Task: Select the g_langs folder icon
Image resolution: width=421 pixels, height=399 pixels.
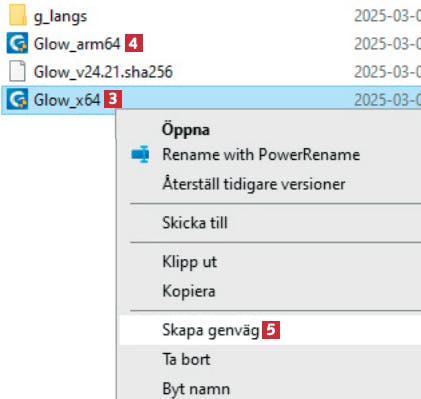Action: 17,15
